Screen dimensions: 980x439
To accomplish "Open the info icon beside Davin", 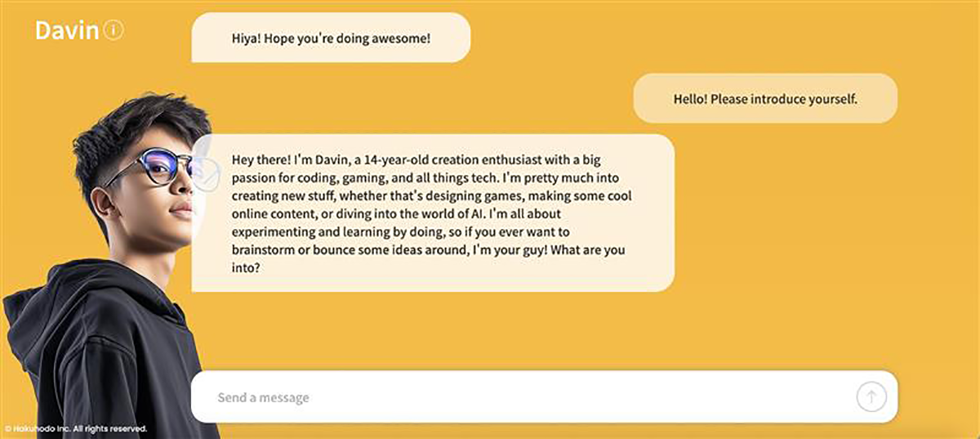I will [x=114, y=31].
